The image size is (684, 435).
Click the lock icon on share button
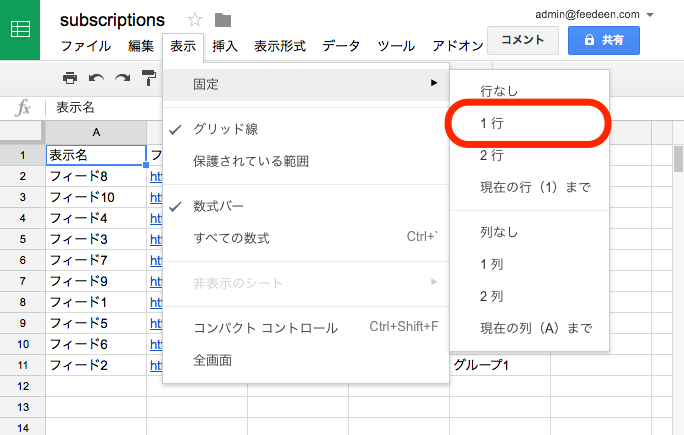589,40
